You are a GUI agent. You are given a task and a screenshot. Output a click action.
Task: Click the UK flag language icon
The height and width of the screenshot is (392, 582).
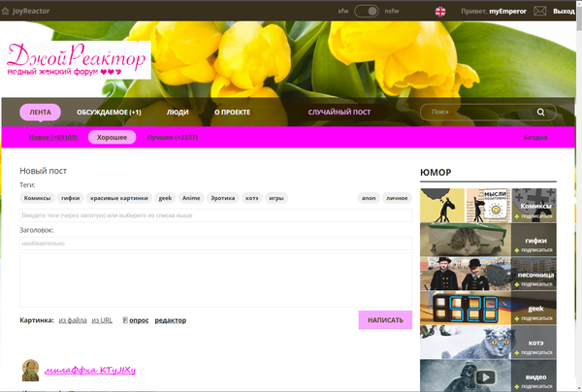(441, 11)
